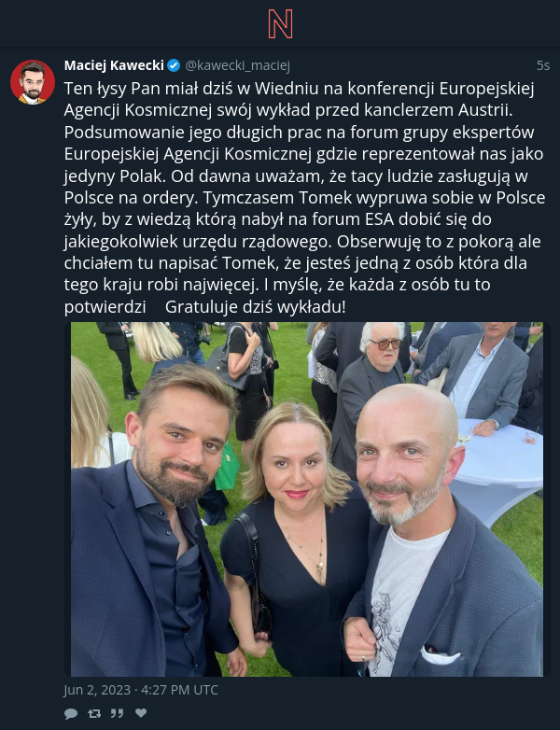Click the comment bubble replies icon

(x=71, y=713)
